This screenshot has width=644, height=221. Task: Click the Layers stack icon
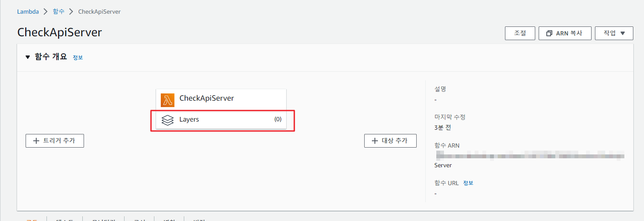(168, 120)
